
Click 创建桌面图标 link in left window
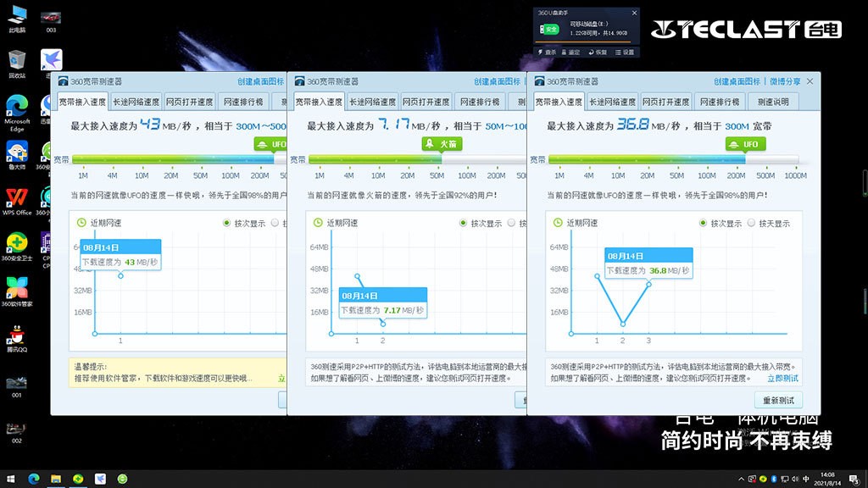[261, 81]
